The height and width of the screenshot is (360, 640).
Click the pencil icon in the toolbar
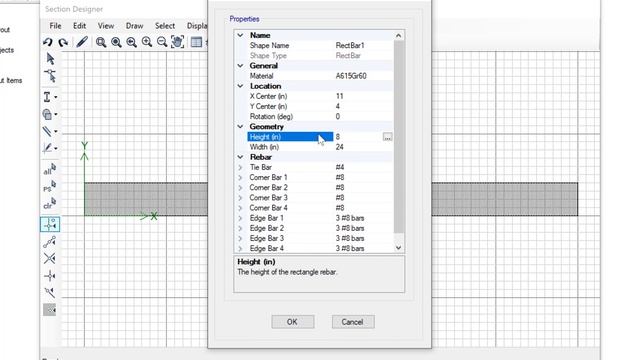82,42
